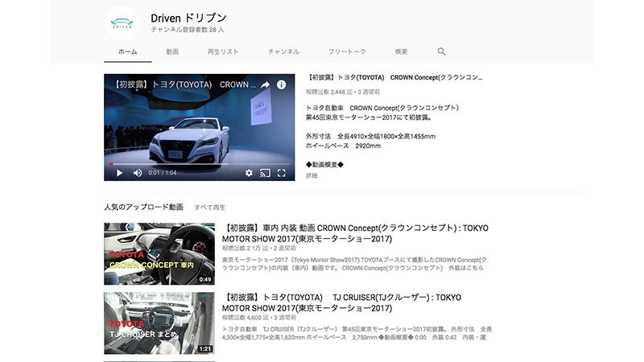Go to the チャンネル tab

click(x=283, y=51)
